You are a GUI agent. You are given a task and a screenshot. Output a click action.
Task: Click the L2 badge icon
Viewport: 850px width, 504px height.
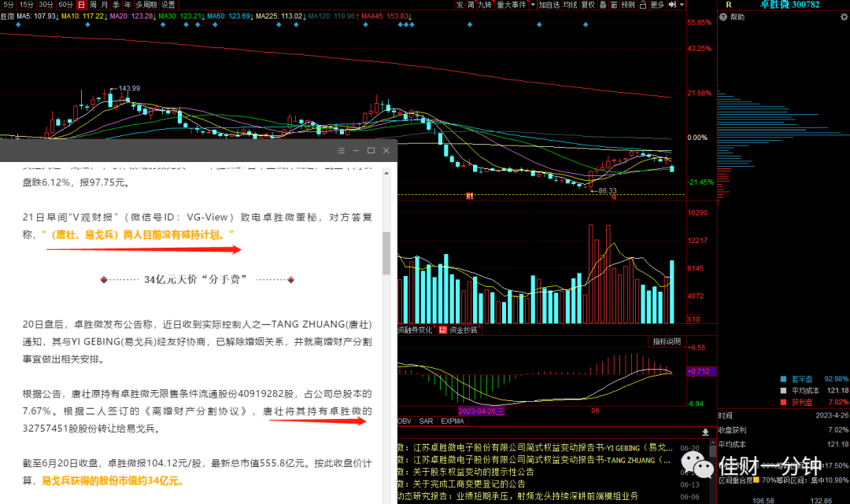pyautogui.click(x=442, y=329)
